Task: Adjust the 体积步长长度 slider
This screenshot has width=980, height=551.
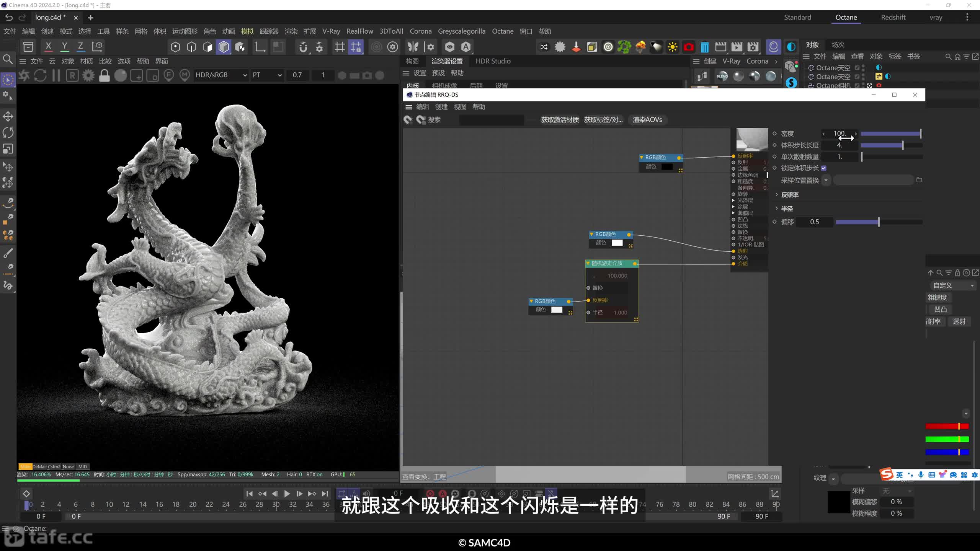Action: (891, 145)
